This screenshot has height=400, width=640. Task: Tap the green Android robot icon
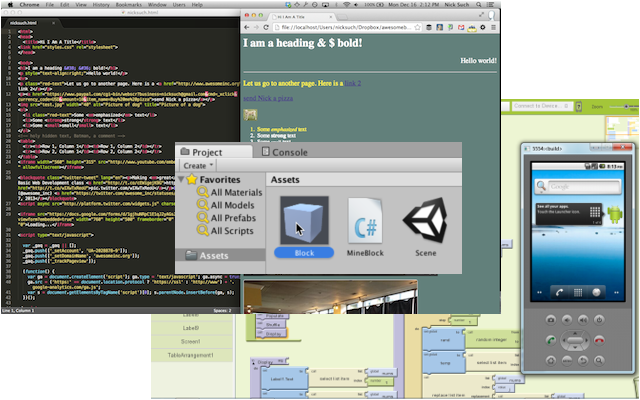pyautogui.click(x=615, y=215)
